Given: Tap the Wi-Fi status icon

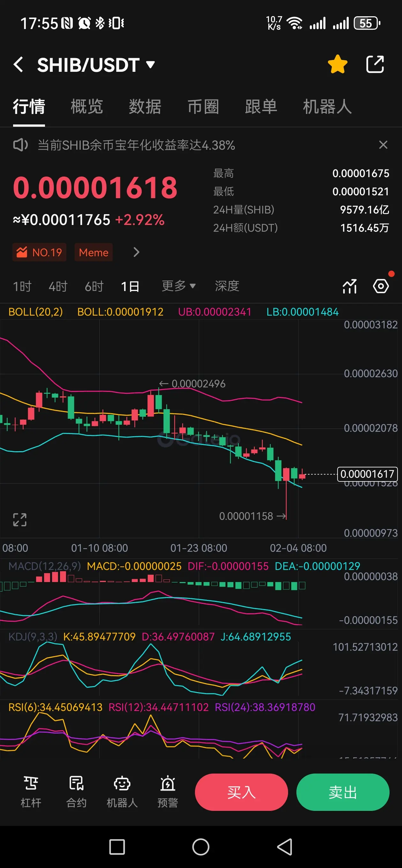Looking at the screenshot, I should (294, 23).
